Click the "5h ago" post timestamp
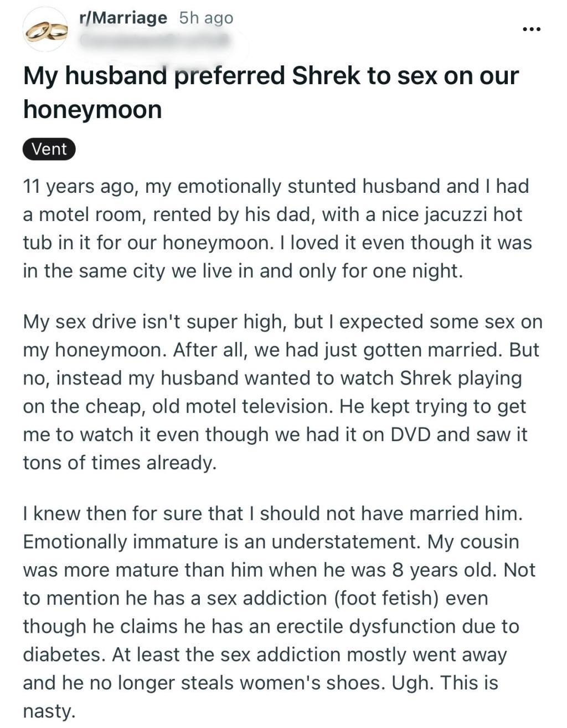This screenshot has width=567, height=728. (x=206, y=18)
